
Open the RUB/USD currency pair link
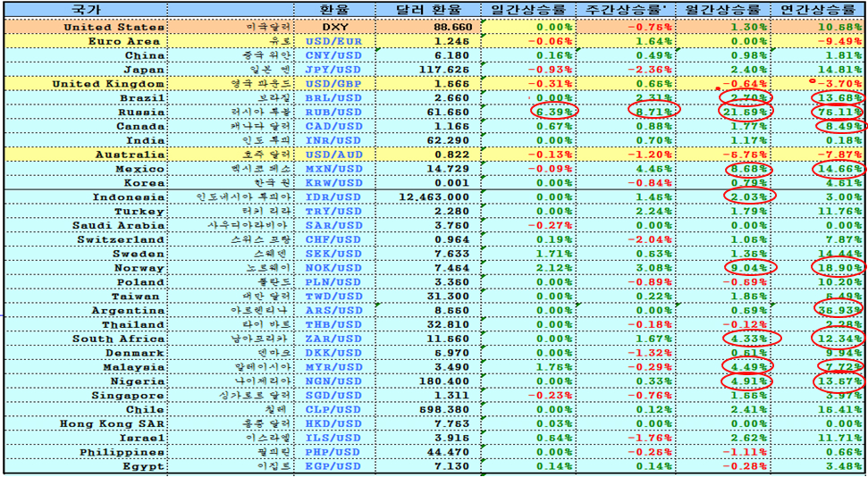pyautogui.click(x=334, y=113)
